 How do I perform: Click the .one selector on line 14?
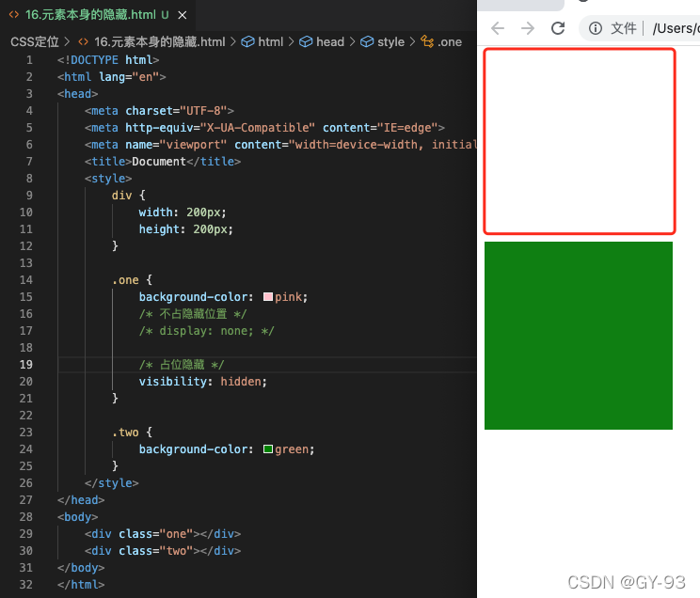[x=125, y=280]
